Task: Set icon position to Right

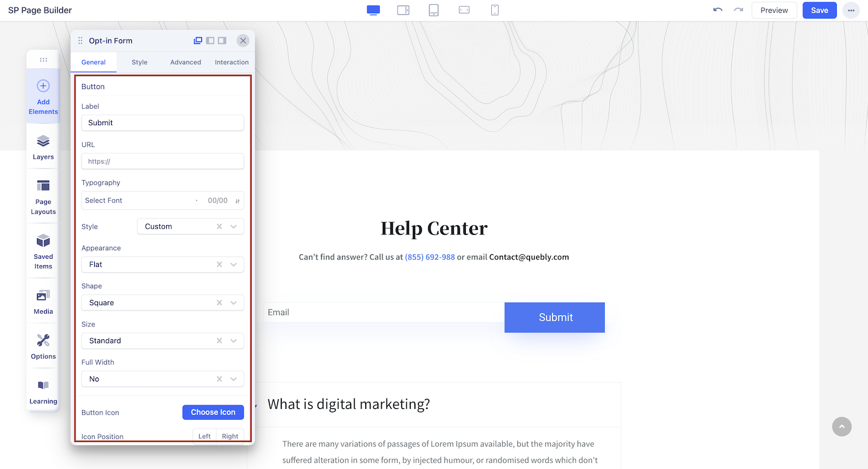Action: [x=230, y=436]
